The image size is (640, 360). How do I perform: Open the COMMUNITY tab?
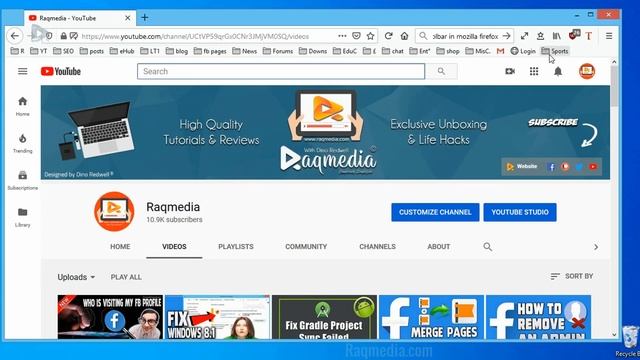tap(306, 247)
